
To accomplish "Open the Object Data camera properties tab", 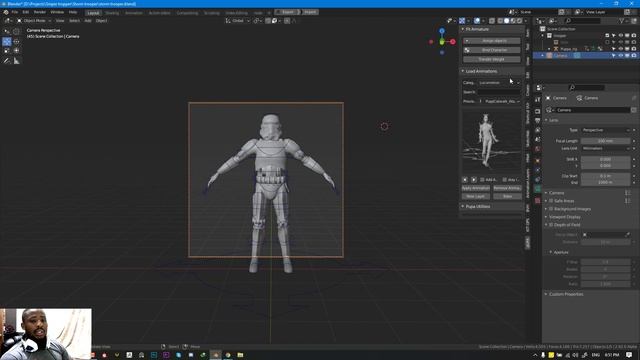I will coord(538,189).
